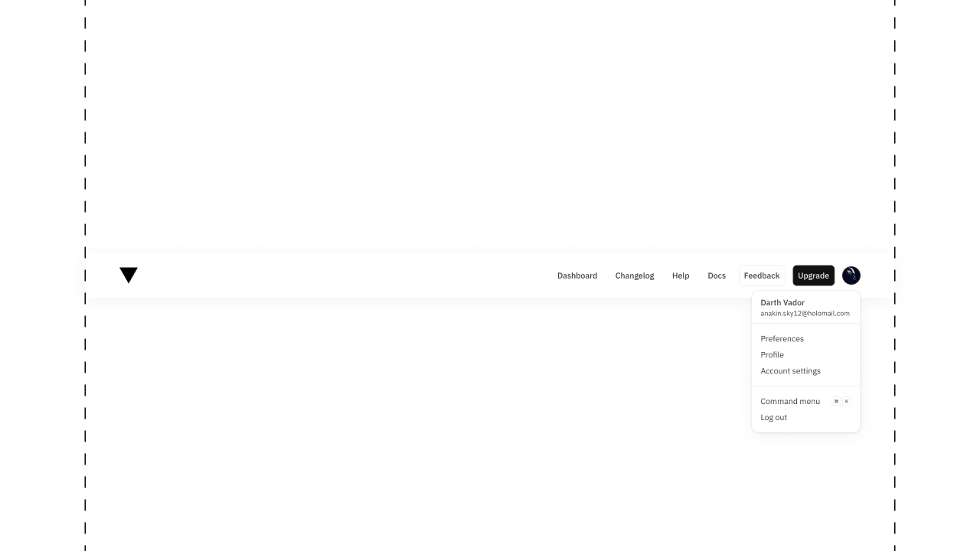
Task: Click the triangle logo icon
Action: click(x=129, y=275)
